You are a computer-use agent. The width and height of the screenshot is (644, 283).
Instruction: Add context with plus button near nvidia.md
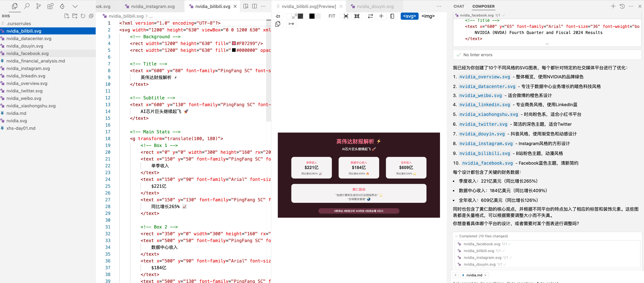[455, 275]
